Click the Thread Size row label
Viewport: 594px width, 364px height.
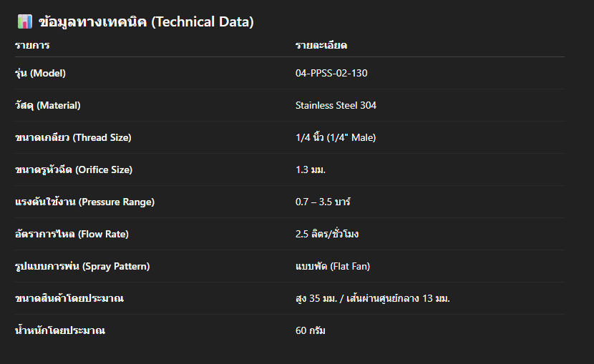pos(73,137)
